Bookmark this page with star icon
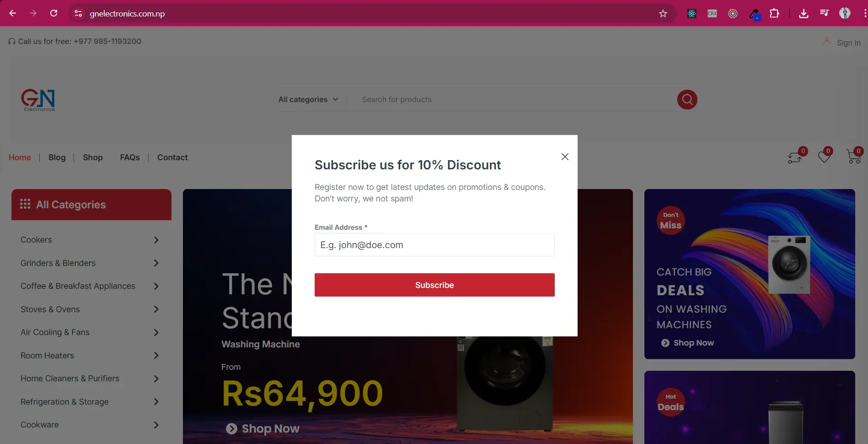This screenshot has height=444, width=868. 663,13
